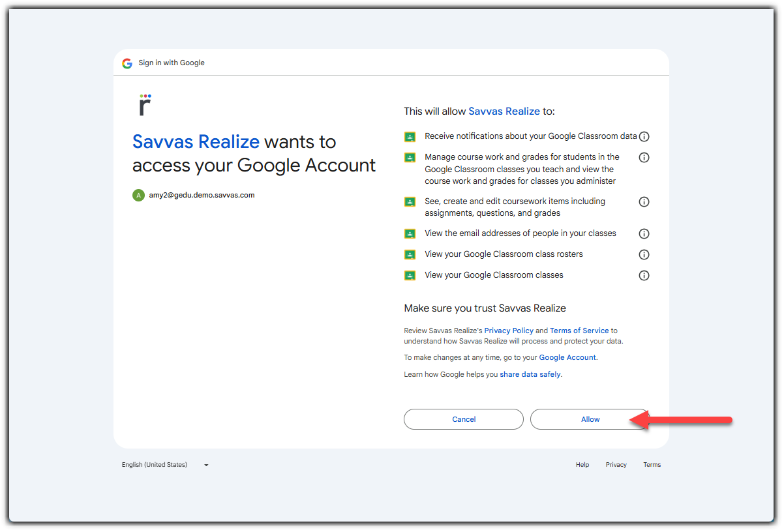This screenshot has width=784, height=532.
Task: Open info icon for Manage course work permission
Action: (644, 158)
